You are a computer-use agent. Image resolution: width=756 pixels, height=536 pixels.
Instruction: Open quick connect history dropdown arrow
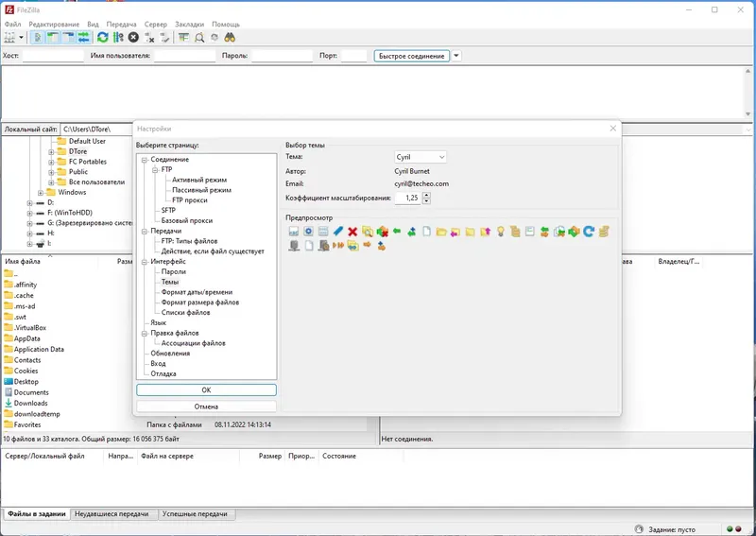pyautogui.click(x=456, y=56)
